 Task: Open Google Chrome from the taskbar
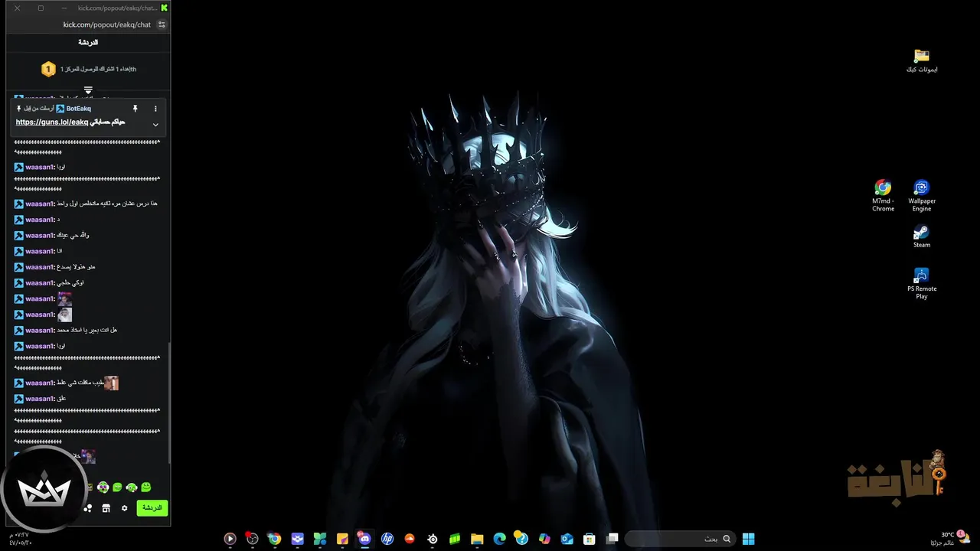(274, 539)
